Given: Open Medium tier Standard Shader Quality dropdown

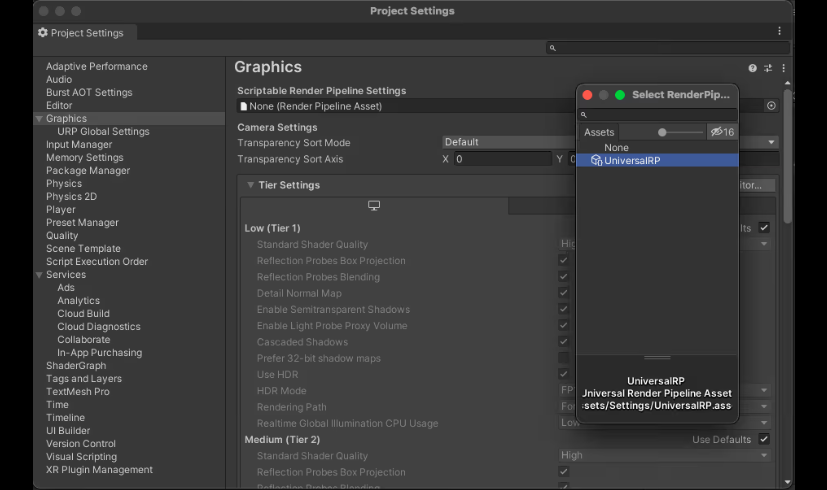Looking at the screenshot, I should tap(665, 455).
